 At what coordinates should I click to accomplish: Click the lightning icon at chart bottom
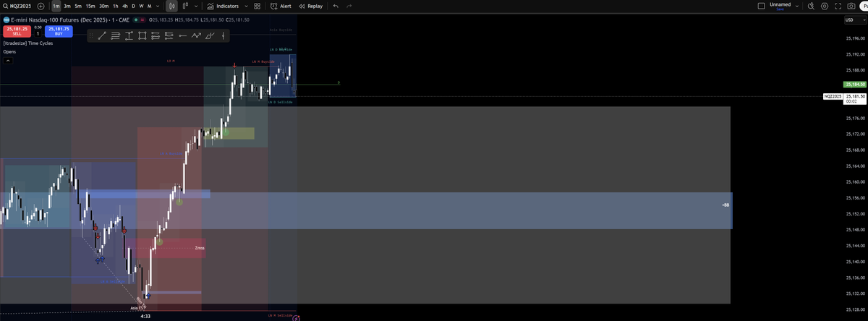pyautogui.click(x=297, y=317)
